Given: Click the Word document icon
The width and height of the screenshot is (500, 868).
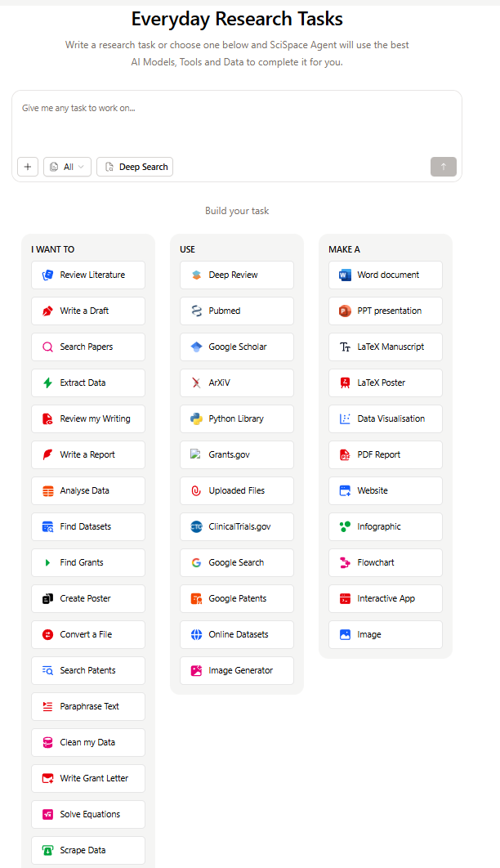Looking at the screenshot, I should pyautogui.click(x=345, y=275).
